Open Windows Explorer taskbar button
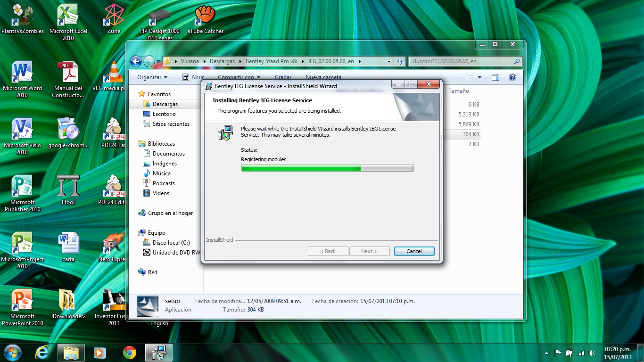The width and height of the screenshot is (644, 362). 71,352
